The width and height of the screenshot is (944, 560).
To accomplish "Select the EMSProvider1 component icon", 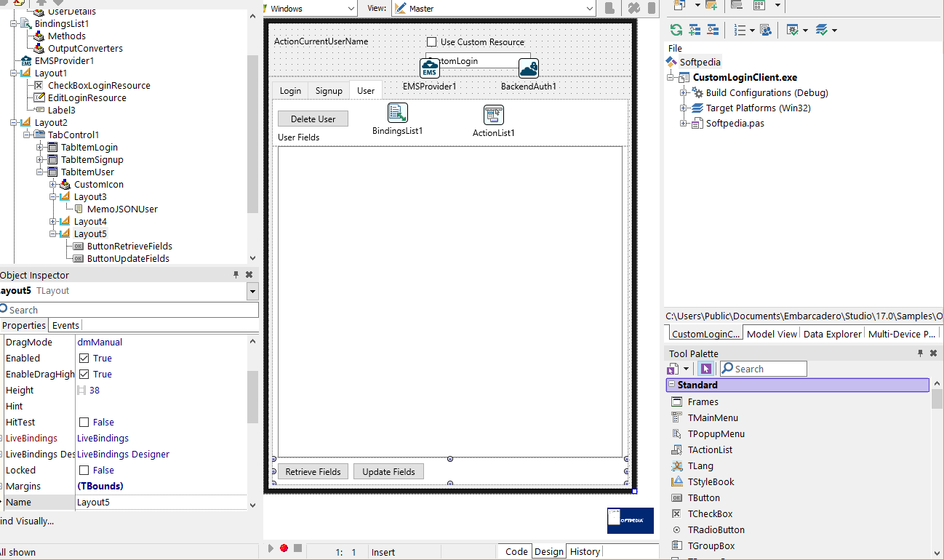I will [430, 68].
